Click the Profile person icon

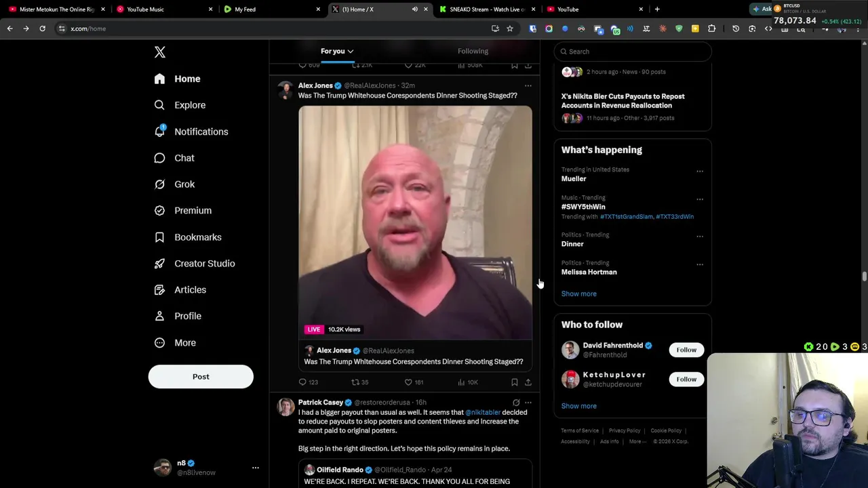coord(159,316)
